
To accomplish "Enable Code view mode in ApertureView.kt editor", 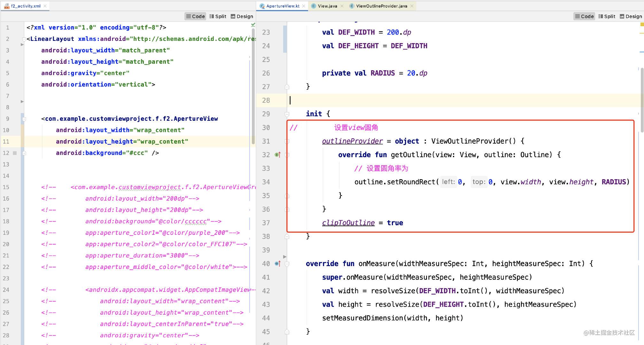I will (x=584, y=16).
